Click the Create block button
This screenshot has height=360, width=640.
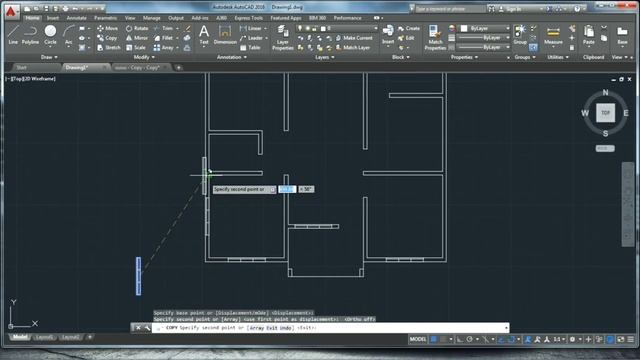point(409,28)
